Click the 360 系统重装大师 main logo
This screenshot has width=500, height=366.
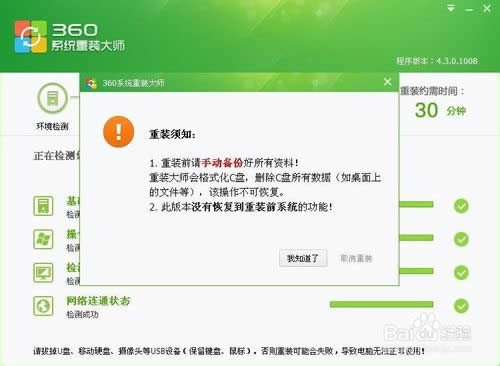coord(70,37)
